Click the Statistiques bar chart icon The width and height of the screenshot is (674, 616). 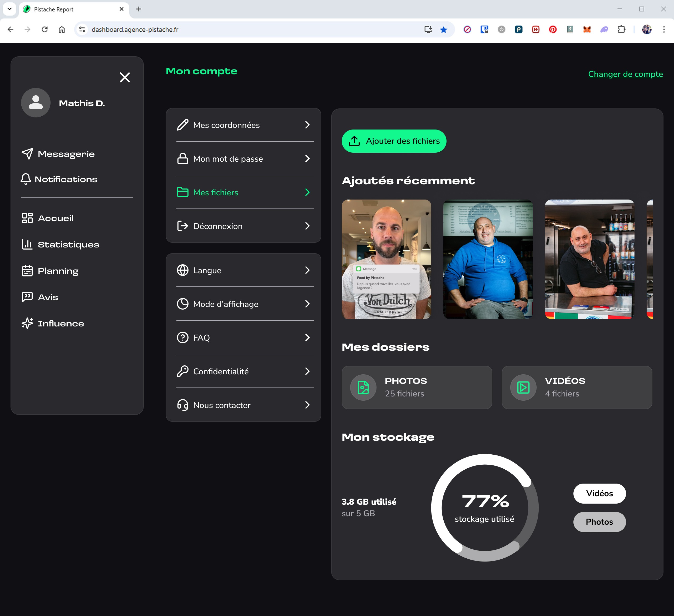tap(27, 244)
